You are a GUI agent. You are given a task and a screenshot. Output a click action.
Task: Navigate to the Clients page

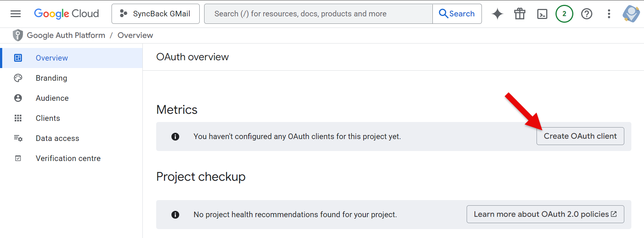[48, 118]
